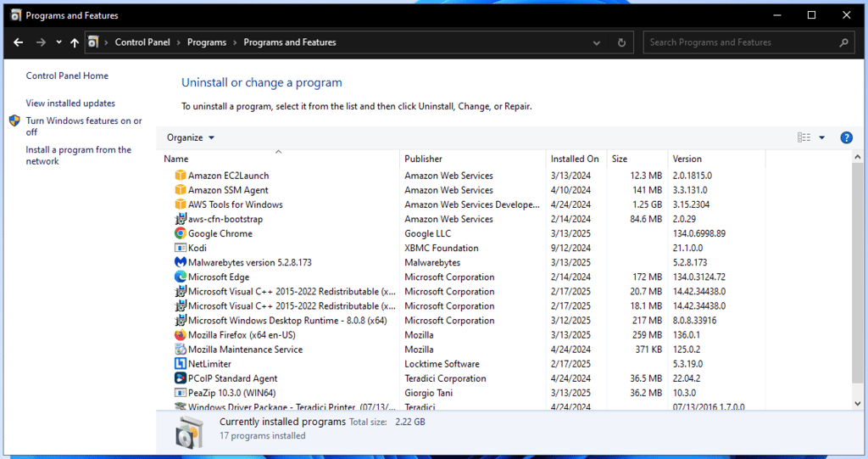The width and height of the screenshot is (868, 459).
Task: Open the help question mark icon
Action: pyautogui.click(x=846, y=137)
